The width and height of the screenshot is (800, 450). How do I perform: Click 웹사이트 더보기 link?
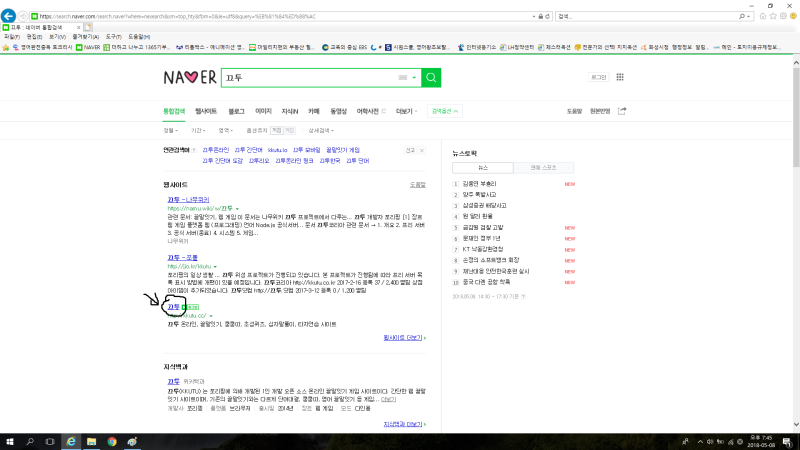click(x=405, y=338)
